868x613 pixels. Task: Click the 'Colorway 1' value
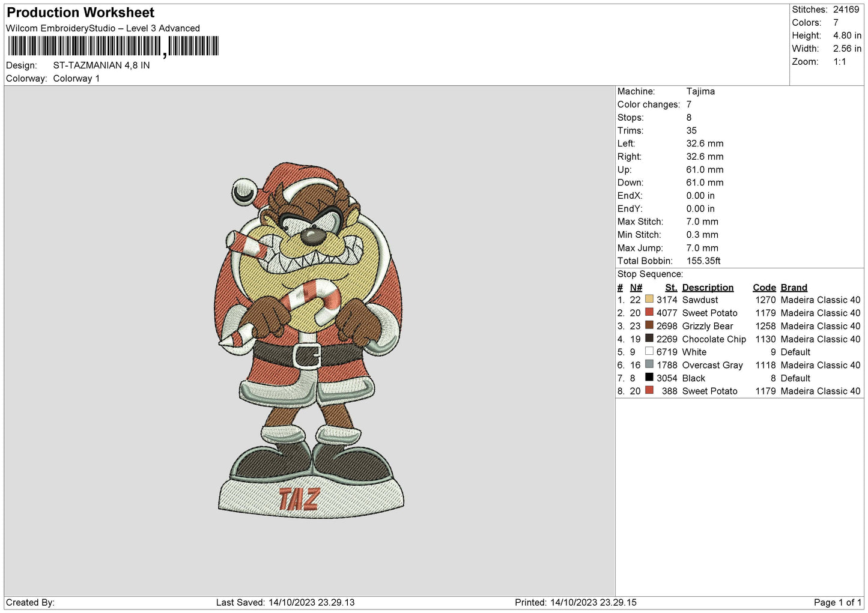(76, 79)
